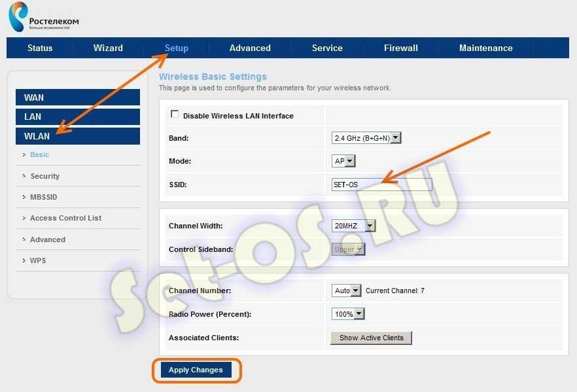Open the Mode dropdown set to AP
577x392 pixels.
[x=343, y=161]
